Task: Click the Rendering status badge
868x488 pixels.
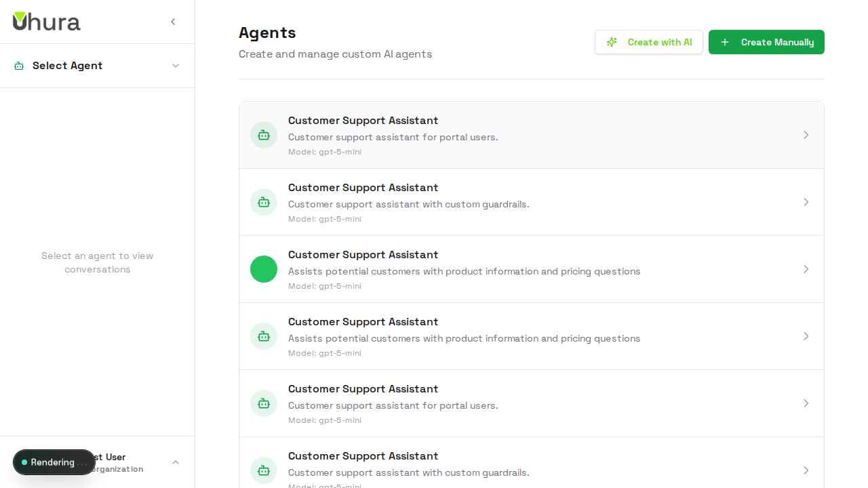Action: pos(54,462)
